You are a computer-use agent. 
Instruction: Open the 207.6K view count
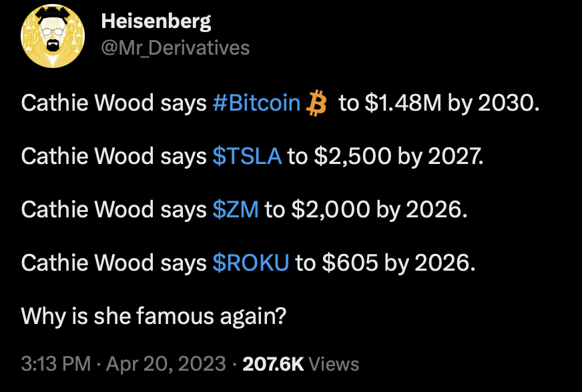pyautogui.click(x=273, y=364)
